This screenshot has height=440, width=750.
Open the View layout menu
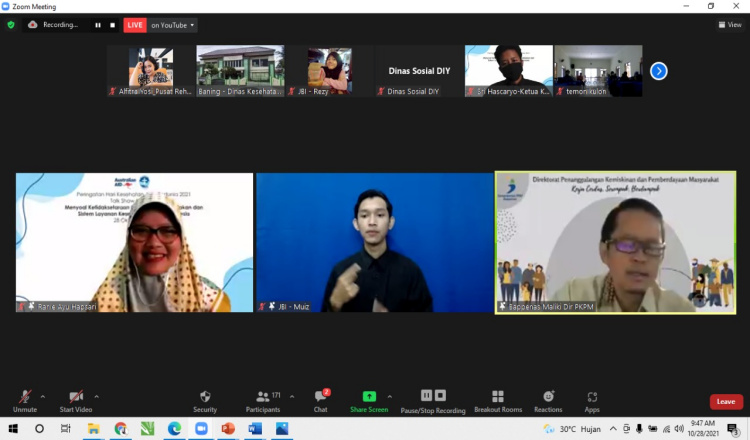pos(729,25)
